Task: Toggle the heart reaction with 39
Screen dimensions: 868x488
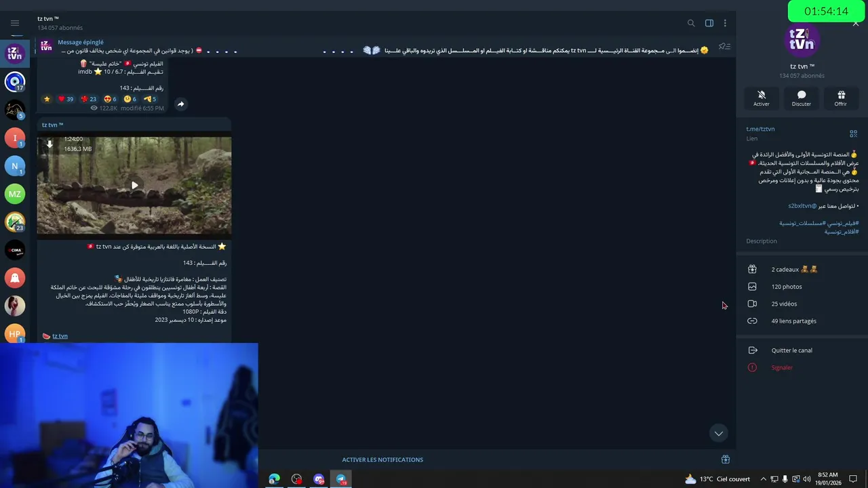Action: (x=66, y=99)
